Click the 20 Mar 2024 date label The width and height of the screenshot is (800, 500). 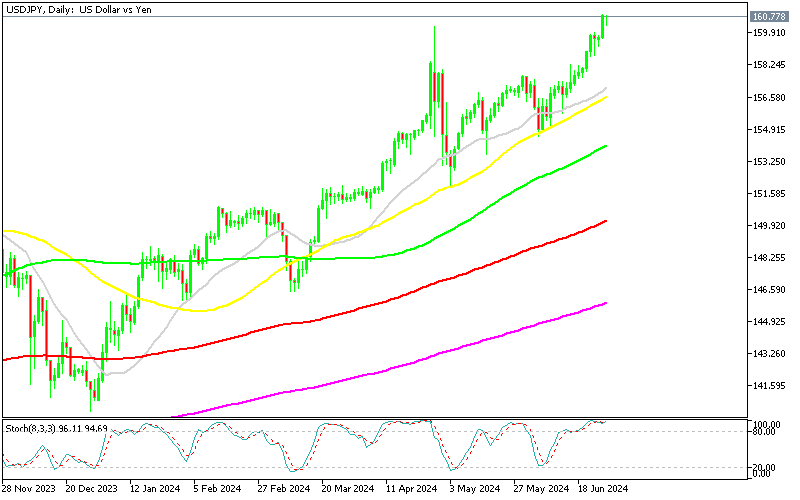click(x=348, y=489)
